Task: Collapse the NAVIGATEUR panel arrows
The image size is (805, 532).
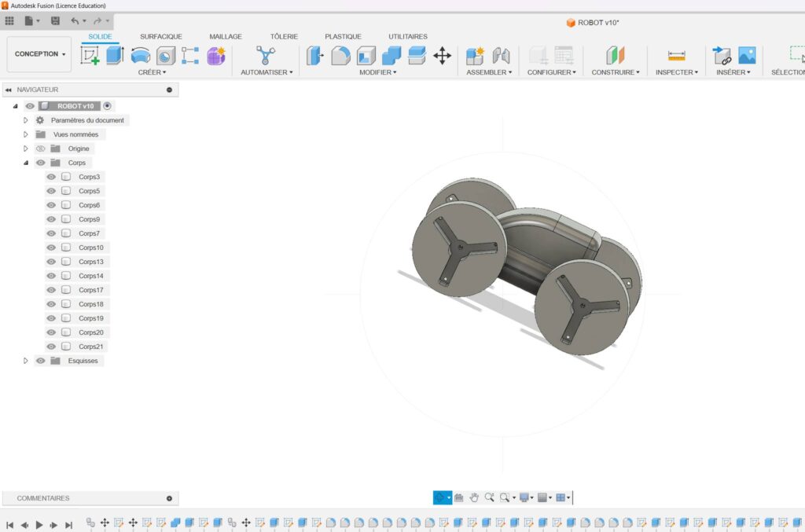Action: 8,90
